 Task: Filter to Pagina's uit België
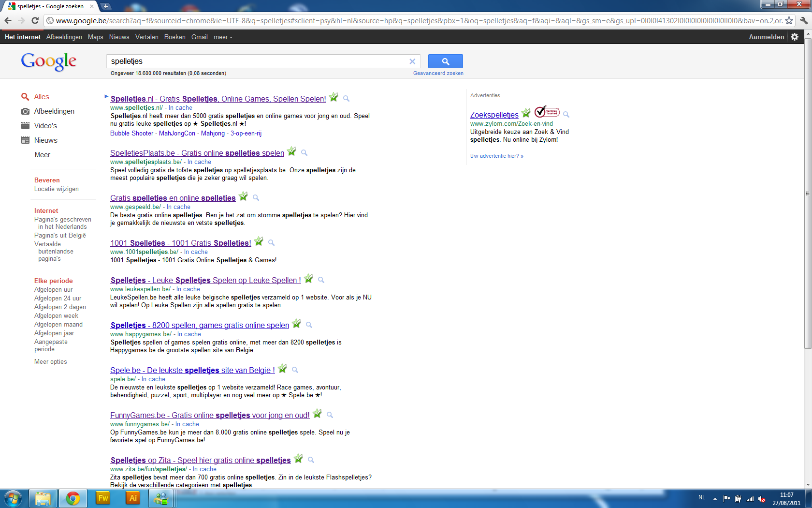[60, 236]
